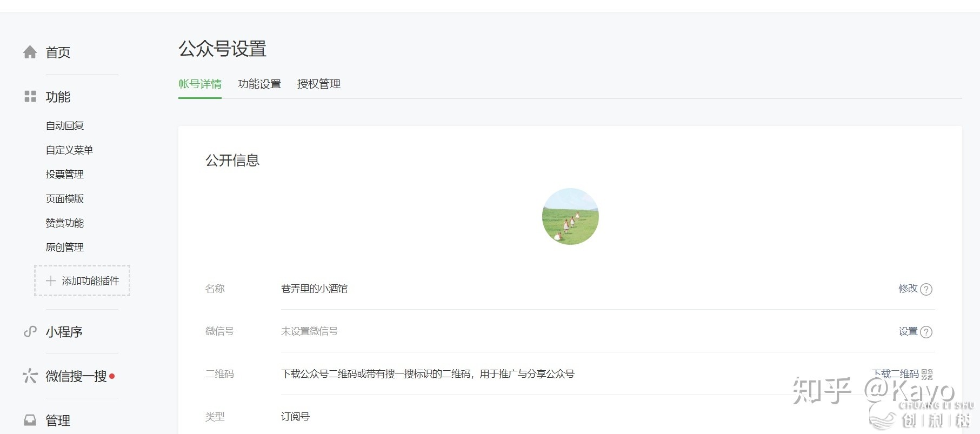Click 修改 link for the account name

coord(908,289)
